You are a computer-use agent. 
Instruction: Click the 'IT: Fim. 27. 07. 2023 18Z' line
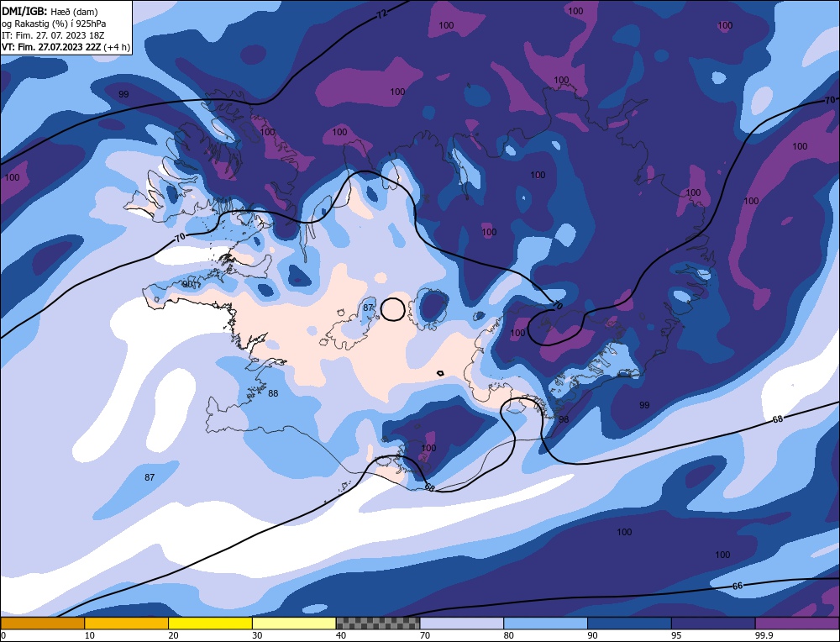click(53, 35)
